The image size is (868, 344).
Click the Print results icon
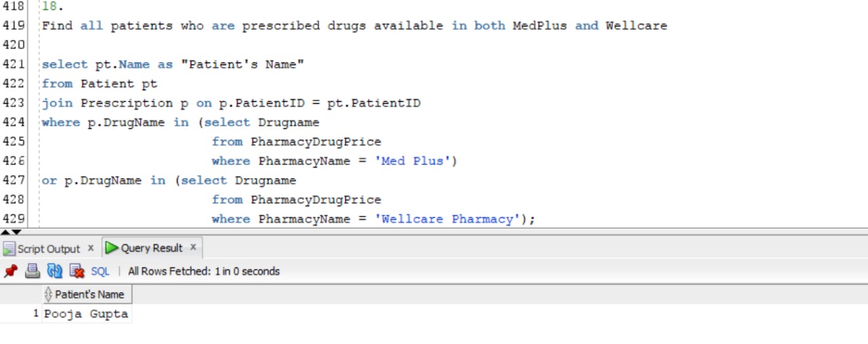pyautogui.click(x=32, y=271)
